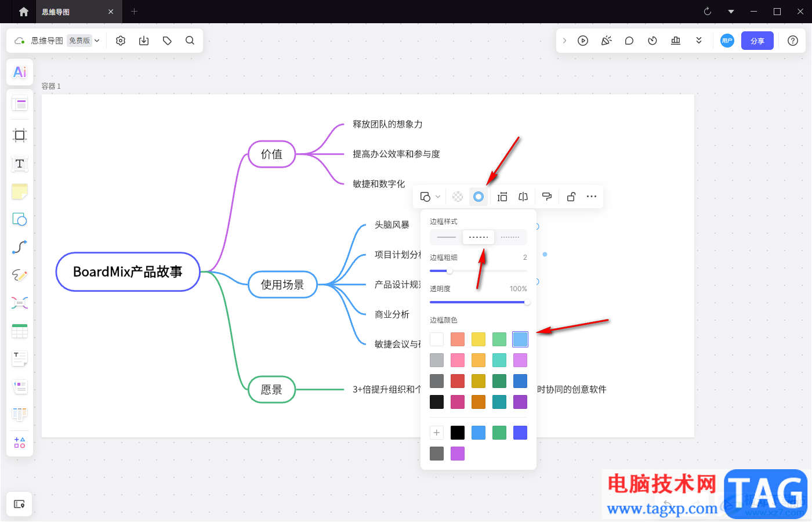Start presentation play mode

click(583, 41)
